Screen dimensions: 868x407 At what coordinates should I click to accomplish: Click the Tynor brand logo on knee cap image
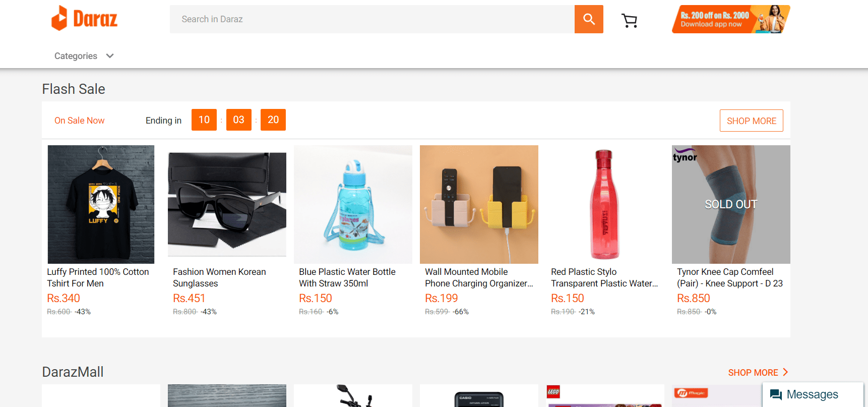click(685, 157)
